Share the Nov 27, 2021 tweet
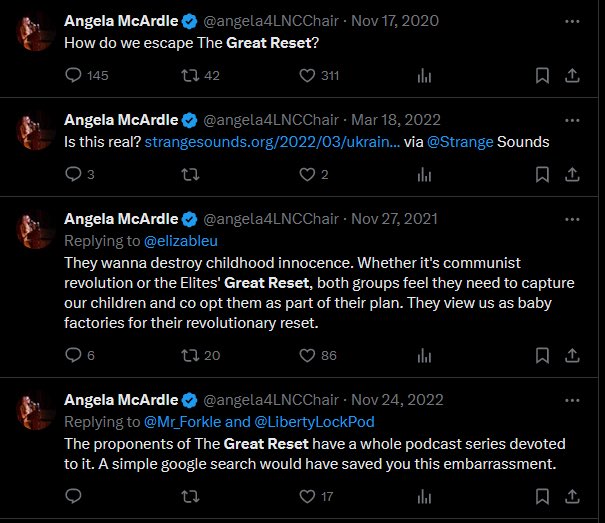 click(572, 355)
